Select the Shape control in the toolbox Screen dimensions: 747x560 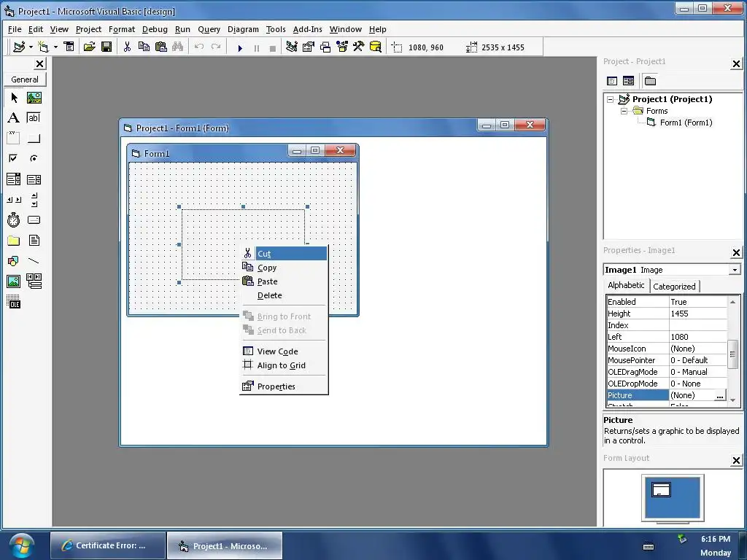pos(14,261)
